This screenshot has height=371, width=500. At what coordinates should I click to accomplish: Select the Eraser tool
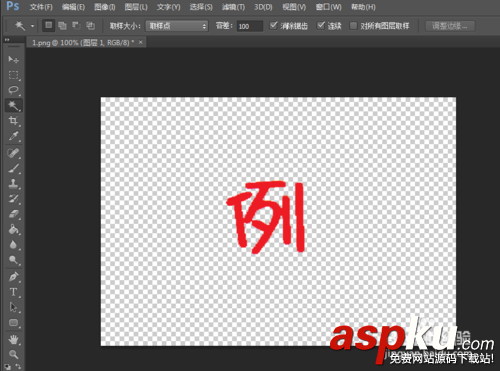[x=13, y=214]
